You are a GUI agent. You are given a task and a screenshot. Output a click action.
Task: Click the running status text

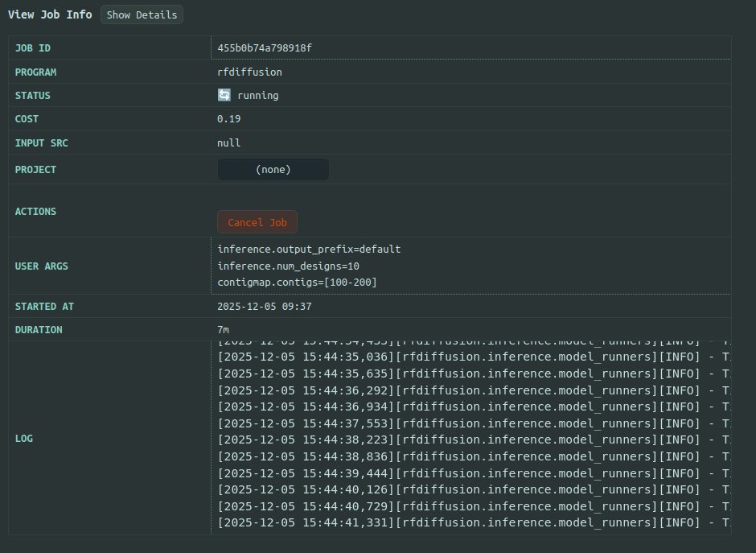pos(258,96)
